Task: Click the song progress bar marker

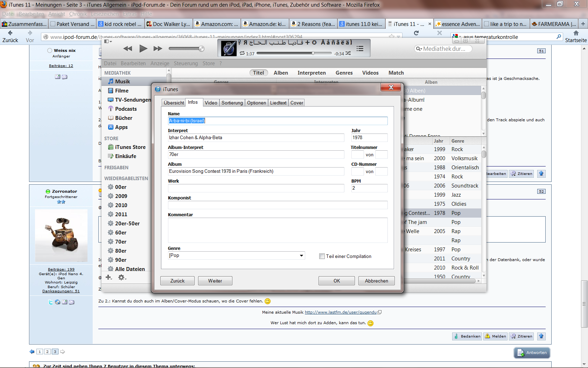Action: (x=313, y=53)
